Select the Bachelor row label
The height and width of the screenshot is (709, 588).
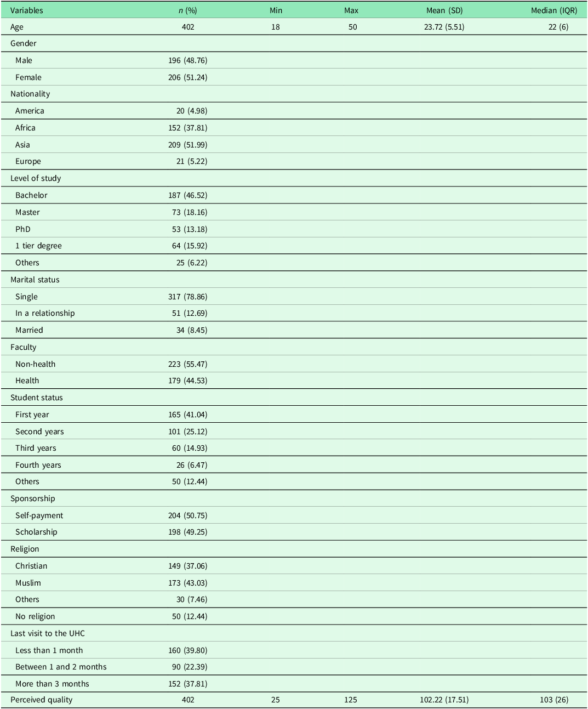(x=31, y=195)
